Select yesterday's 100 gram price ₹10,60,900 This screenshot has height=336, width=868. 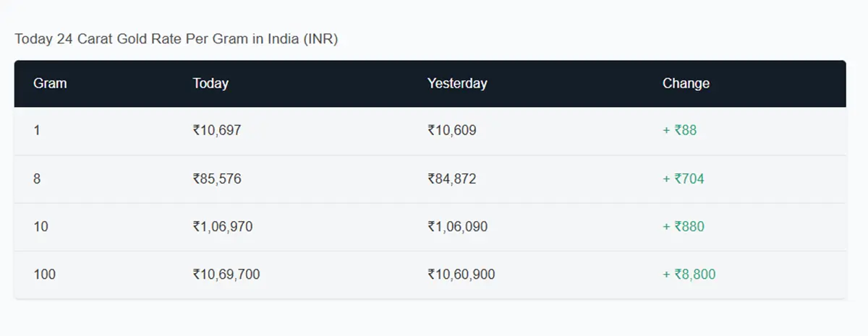tap(461, 275)
